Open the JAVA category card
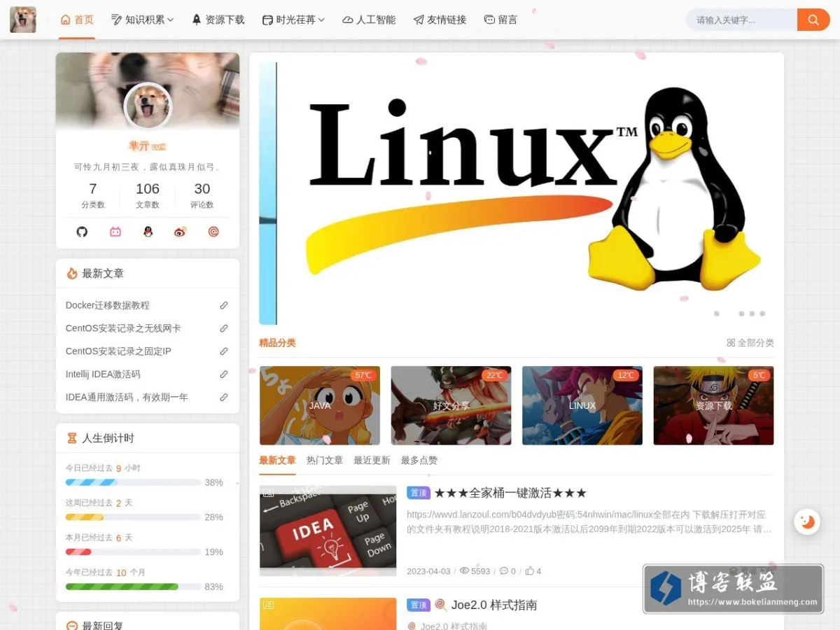Viewport: 840px width, 630px height. (x=320, y=405)
